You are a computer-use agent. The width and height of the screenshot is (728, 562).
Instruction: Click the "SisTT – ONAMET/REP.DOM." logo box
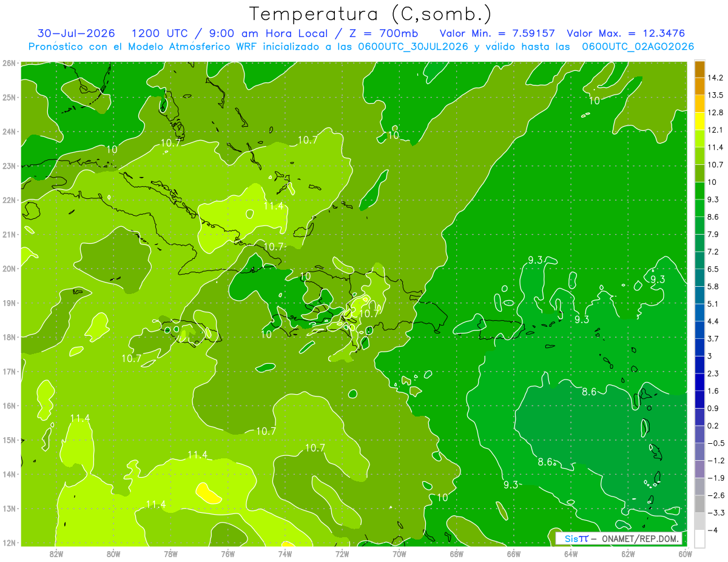[x=619, y=538]
